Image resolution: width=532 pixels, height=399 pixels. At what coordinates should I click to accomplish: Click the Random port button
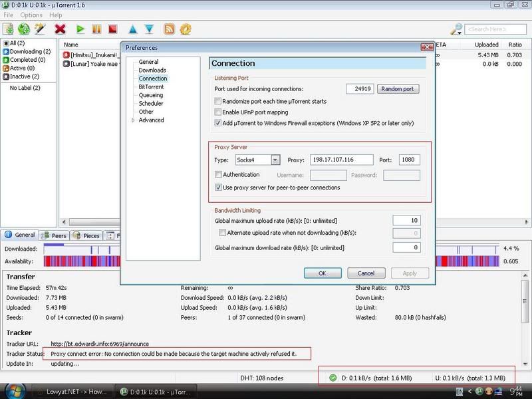point(399,88)
